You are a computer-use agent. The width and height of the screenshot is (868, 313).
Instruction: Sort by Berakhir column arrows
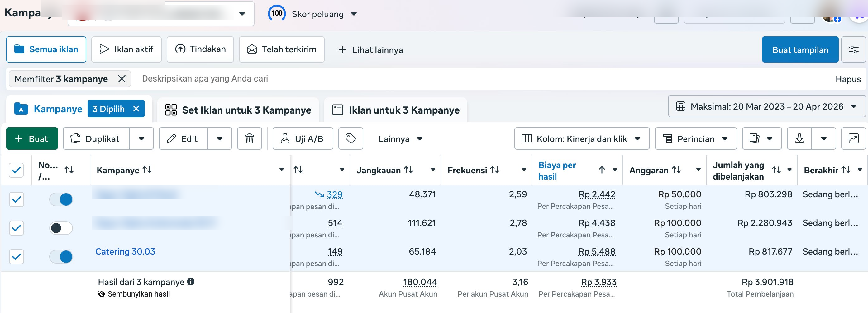click(x=846, y=170)
